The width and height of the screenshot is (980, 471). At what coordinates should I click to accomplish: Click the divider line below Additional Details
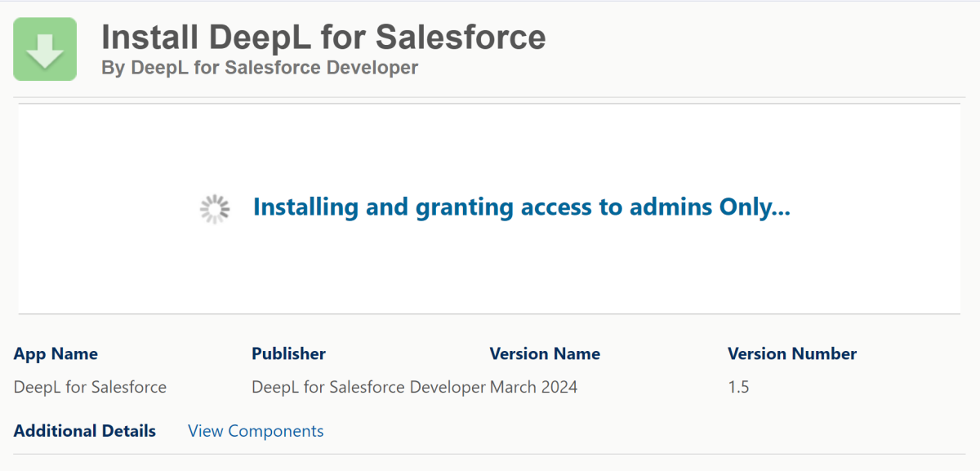tap(490, 454)
